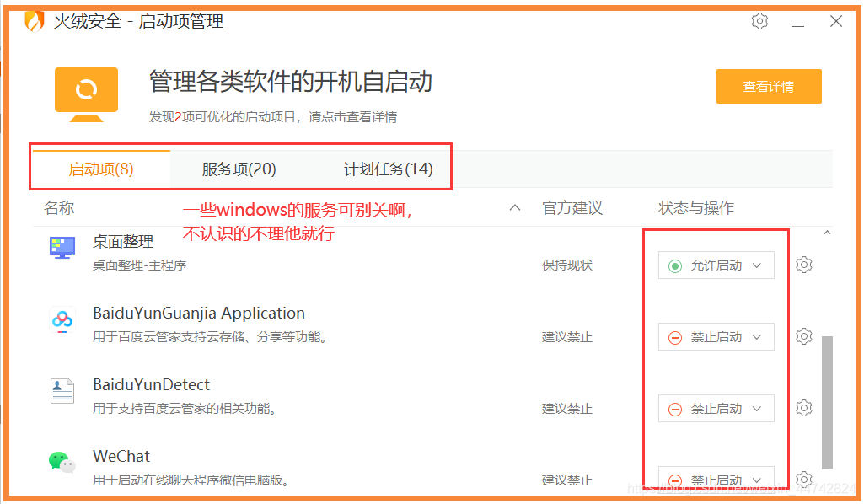Click heading 管理各类软件的开机自启动
The width and height of the screenshot is (864, 504).
(290, 82)
